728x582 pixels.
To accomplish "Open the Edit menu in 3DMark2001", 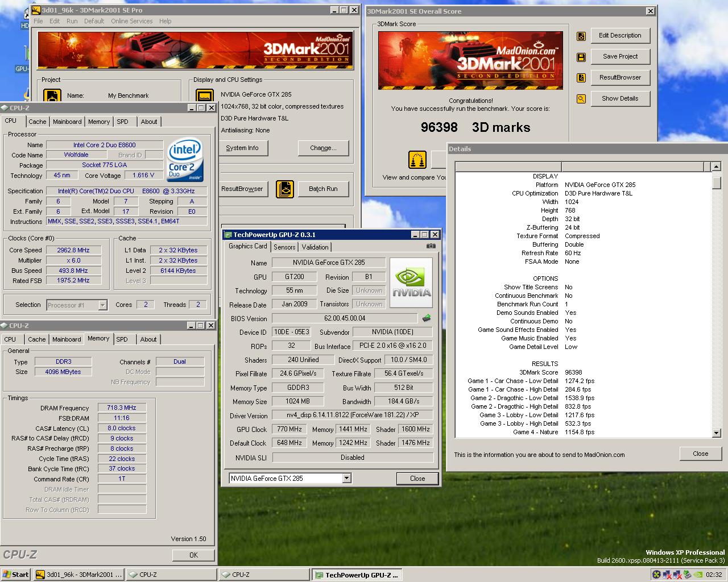I will [x=55, y=21].
